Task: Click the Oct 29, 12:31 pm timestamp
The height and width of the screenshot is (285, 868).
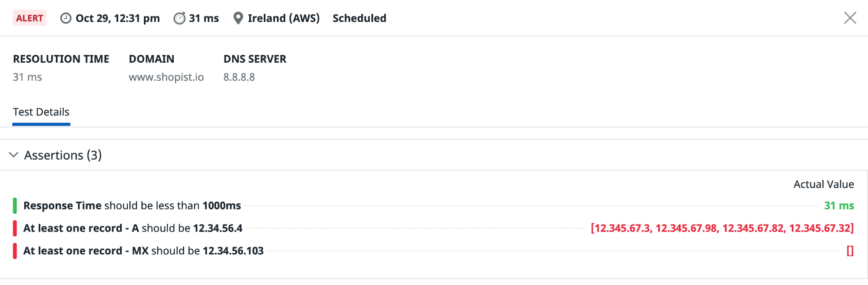Action: (x=118, y=18)
